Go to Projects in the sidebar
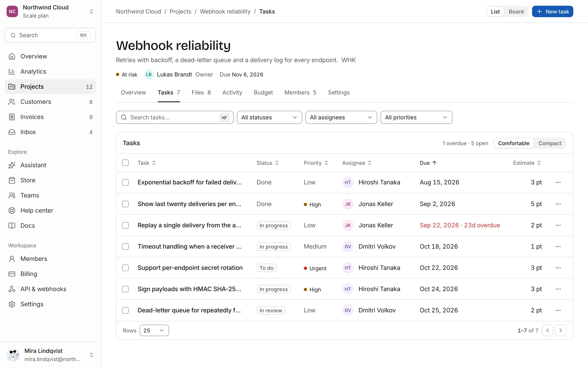588x368 pixels. coord(50,87)
